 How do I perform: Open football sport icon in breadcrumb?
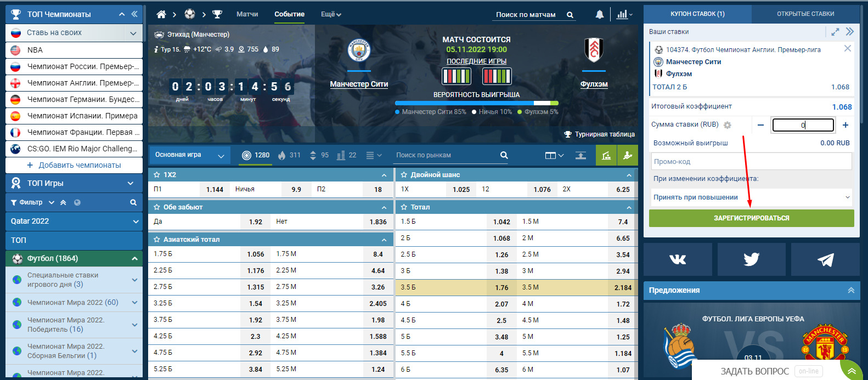[x=190, y=14]
